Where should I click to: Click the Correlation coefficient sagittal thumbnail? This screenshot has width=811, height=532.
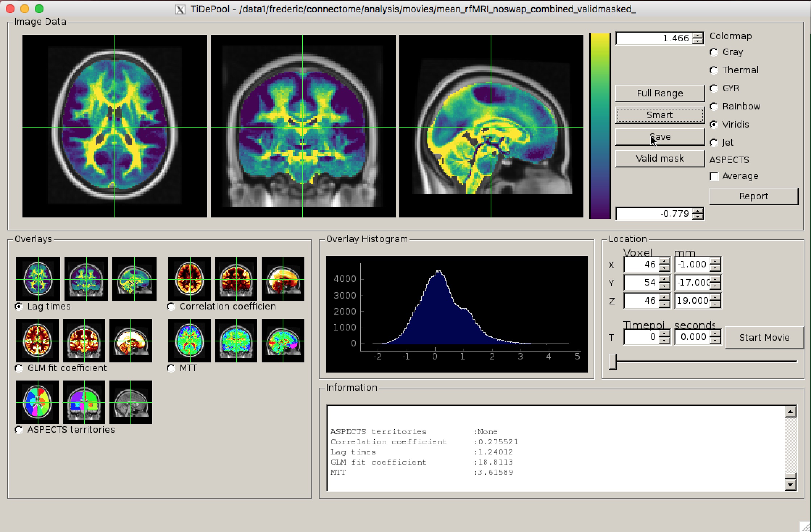(283, 279)
